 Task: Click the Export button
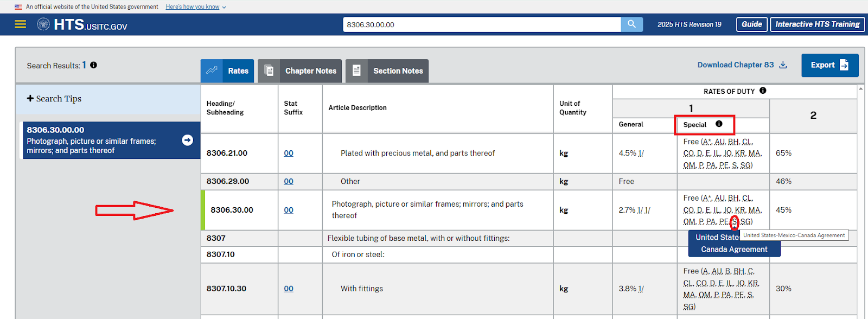pyautogui.click(x=829, y=65)
